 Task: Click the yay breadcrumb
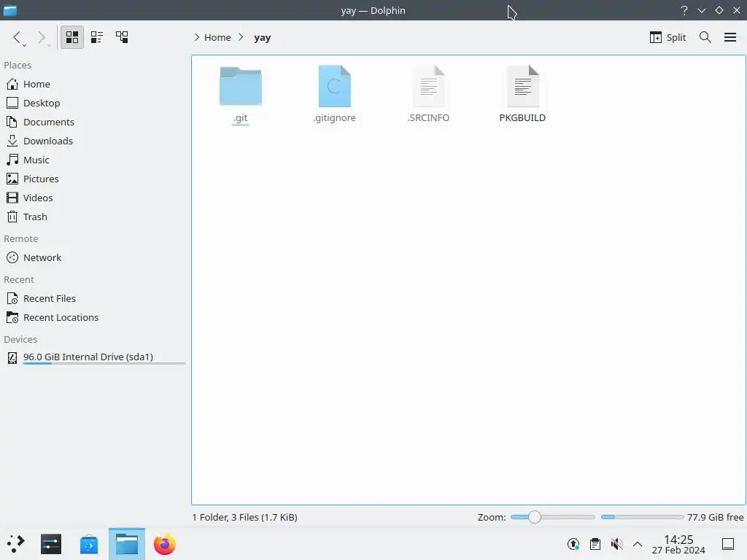pyautogui.click(x=262, y=38)
